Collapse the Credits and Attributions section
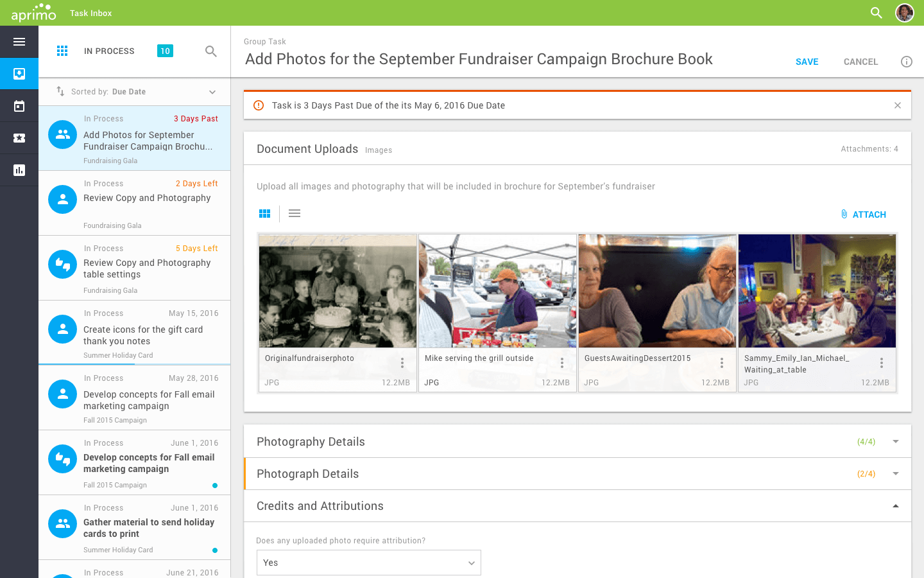The image size is (924, 578). click(x=896, y=506)
